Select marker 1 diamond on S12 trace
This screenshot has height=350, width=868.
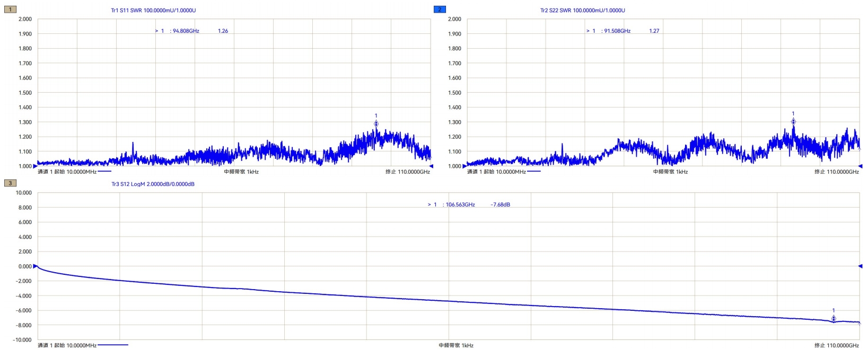834,319
